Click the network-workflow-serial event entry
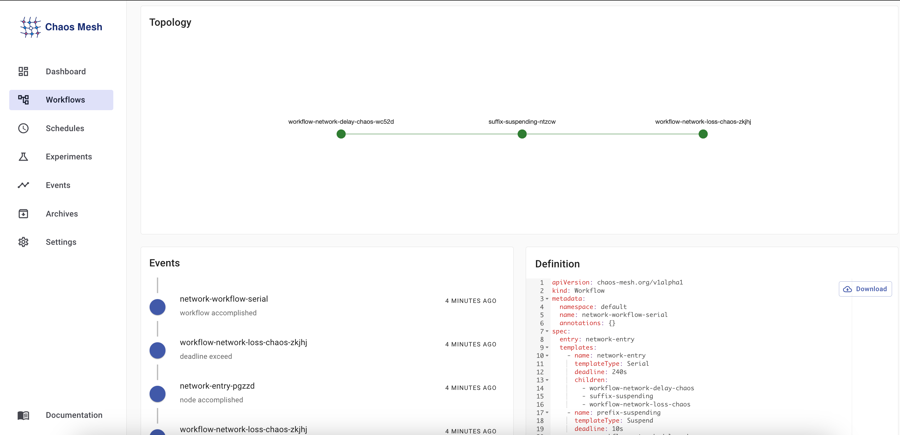 pyautogui.click(x=224, y=299)
